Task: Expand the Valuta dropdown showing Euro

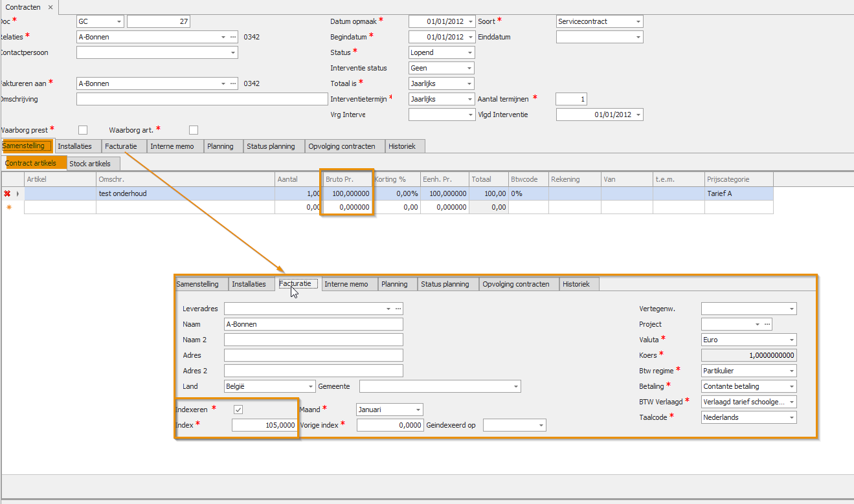Action: (791, 340)
